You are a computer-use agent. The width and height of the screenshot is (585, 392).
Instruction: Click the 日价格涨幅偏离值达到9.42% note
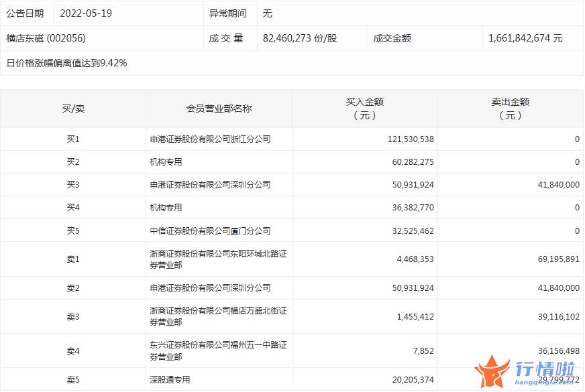coord(67,62)
